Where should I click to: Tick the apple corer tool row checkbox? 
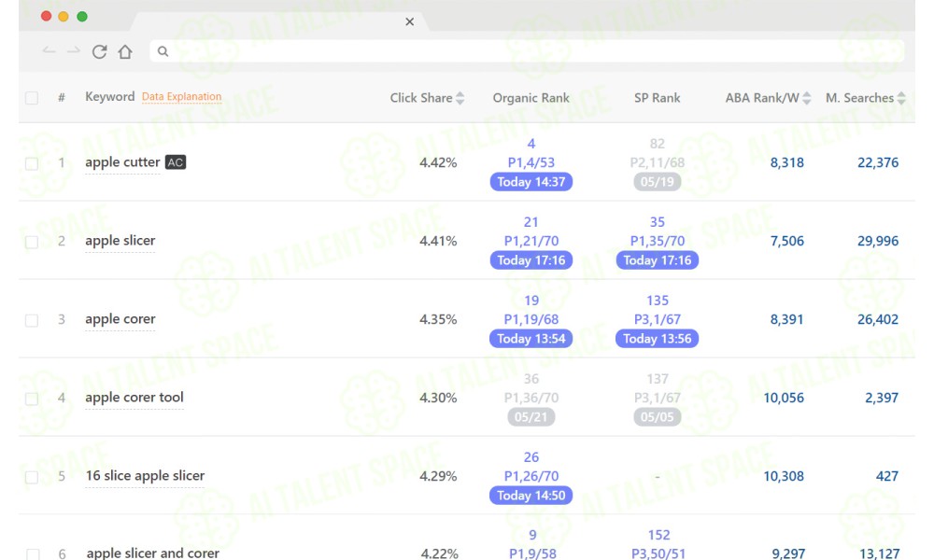coord(32,399)
